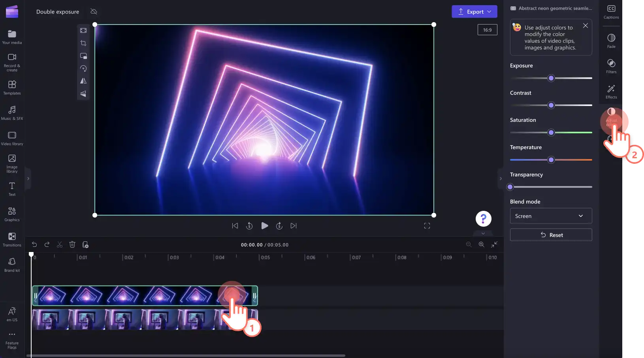
Task: Open the Effects panel
Action: click(x=611, y=91)
